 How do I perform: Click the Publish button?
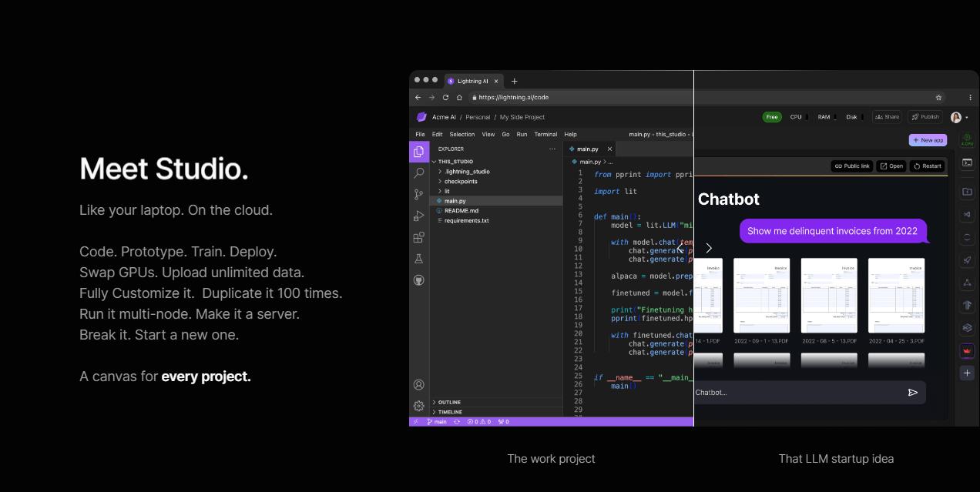click(x=925, y=117)
